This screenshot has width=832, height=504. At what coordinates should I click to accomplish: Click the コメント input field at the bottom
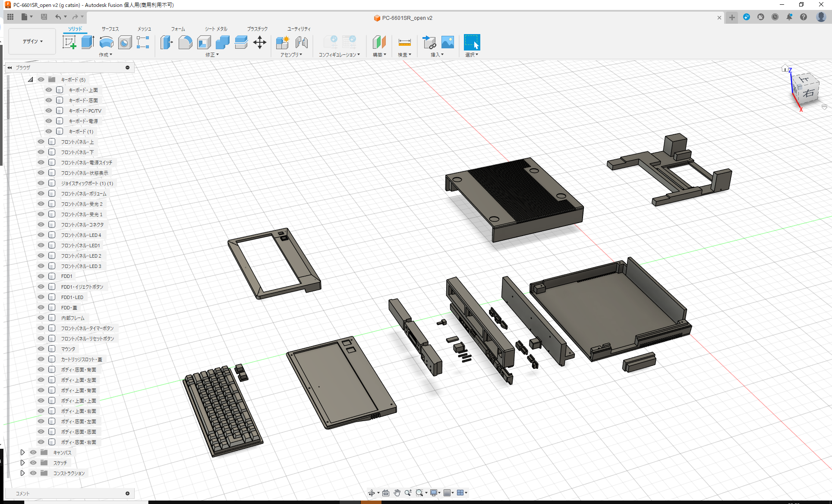(69, 493)
